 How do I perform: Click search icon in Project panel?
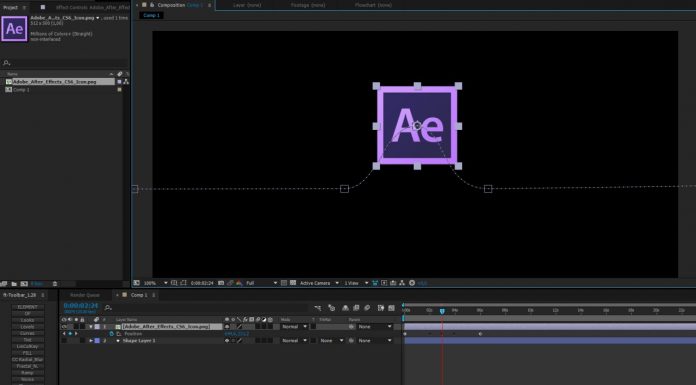pyautogui.click(x=6, y=63)
